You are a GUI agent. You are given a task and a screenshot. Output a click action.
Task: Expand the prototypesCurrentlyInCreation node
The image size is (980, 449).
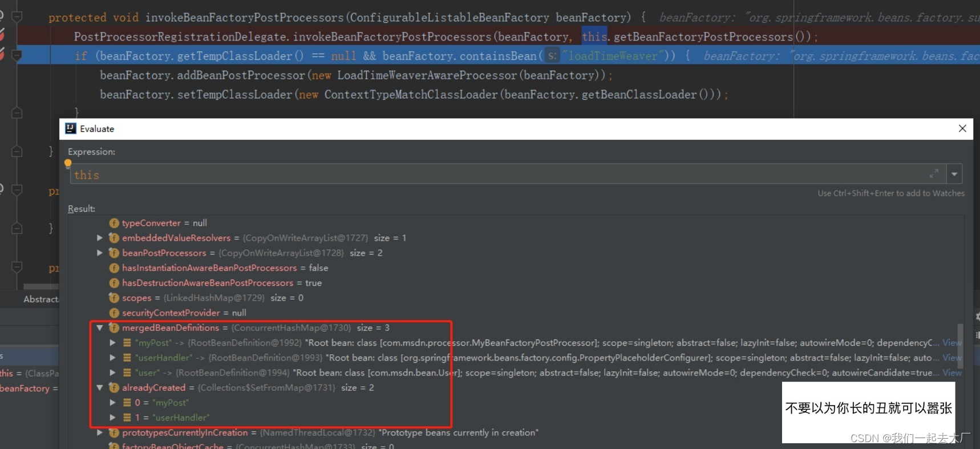[x=100, y=432]
